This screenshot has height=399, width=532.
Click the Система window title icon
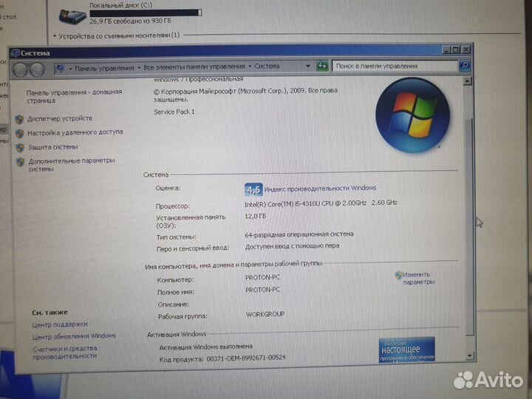coord(16,53)
